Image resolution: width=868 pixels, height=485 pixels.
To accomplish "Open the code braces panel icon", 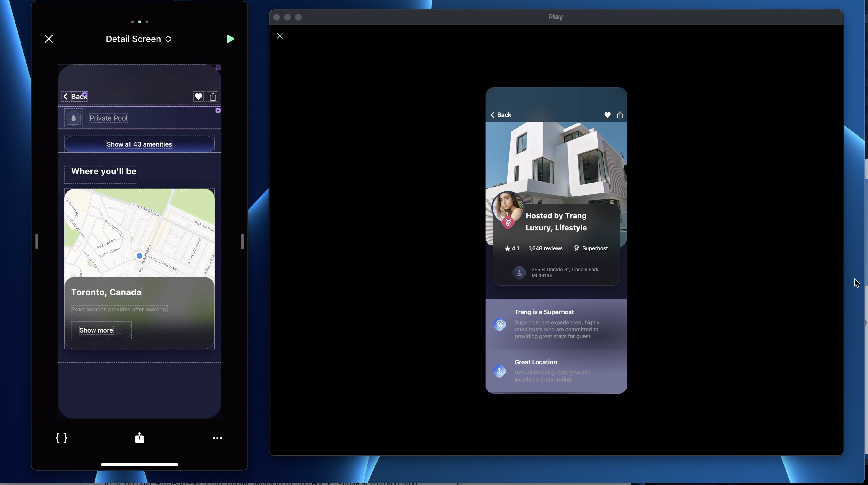I will click(61, 438).
